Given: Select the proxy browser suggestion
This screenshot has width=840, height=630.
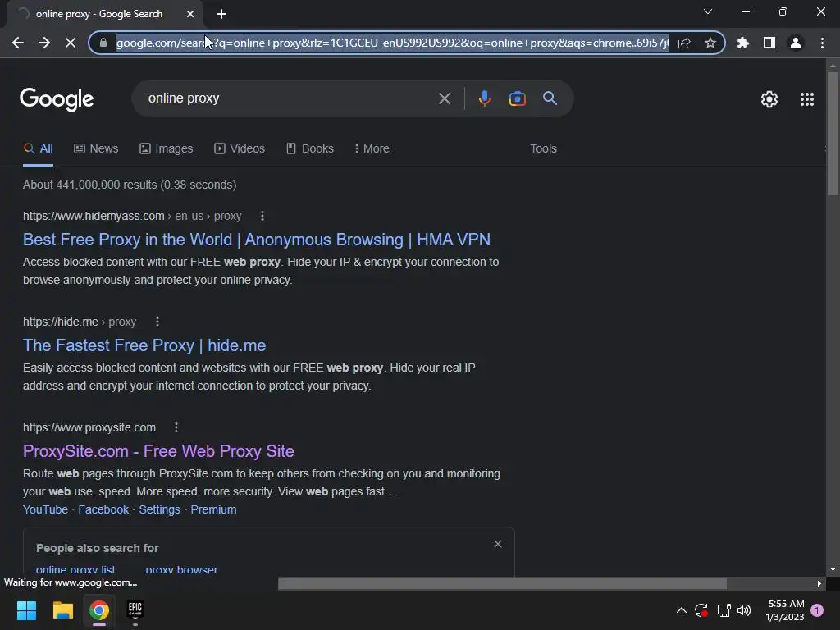Looking at the screenshot, I should pos(181,570).
